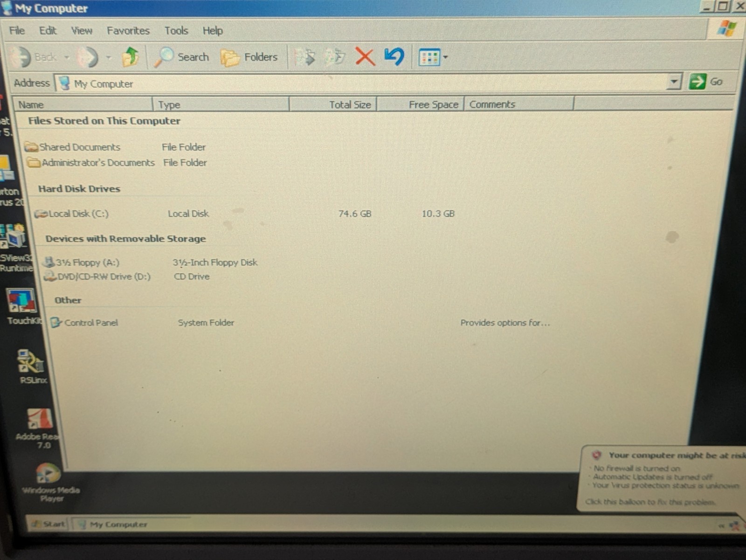Open the Help menu
This screenshot has width=746, height=560.
(213, 31)
